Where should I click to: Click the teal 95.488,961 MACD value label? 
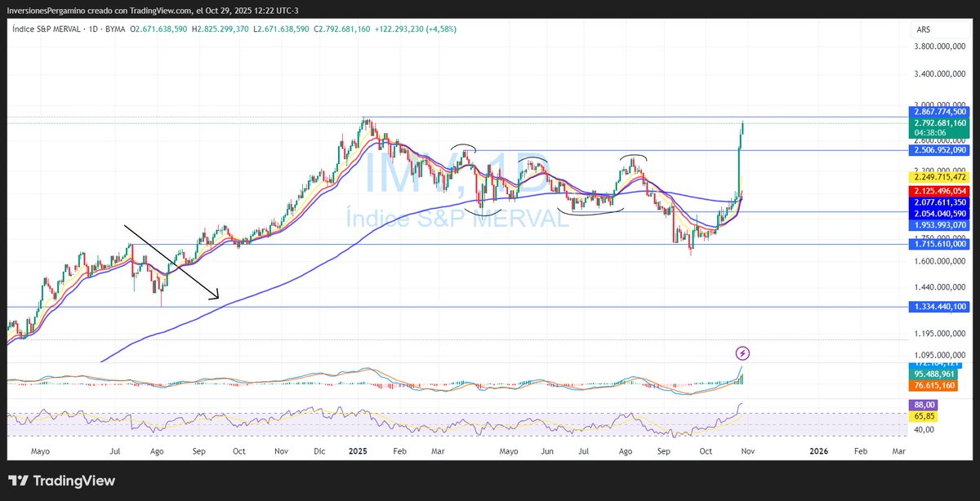932,375
